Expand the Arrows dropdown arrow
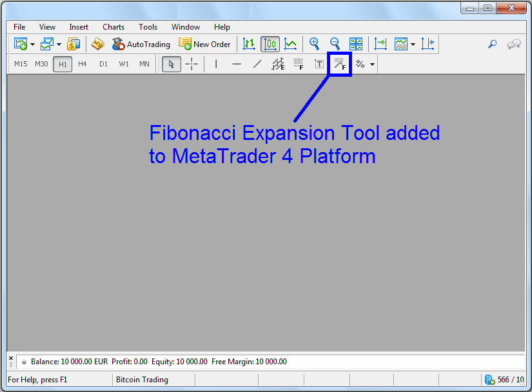This screenshot has width=532, height=392. pyautogui.click(x=372, y=64)
